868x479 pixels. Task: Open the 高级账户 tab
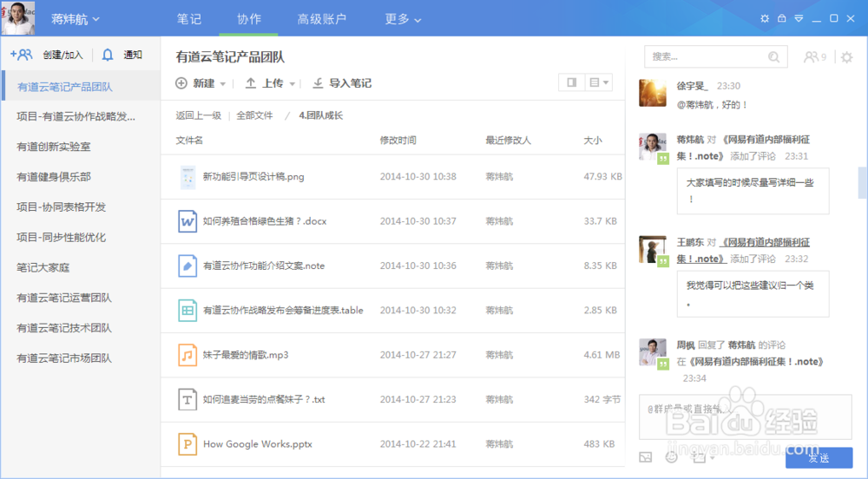322,19
